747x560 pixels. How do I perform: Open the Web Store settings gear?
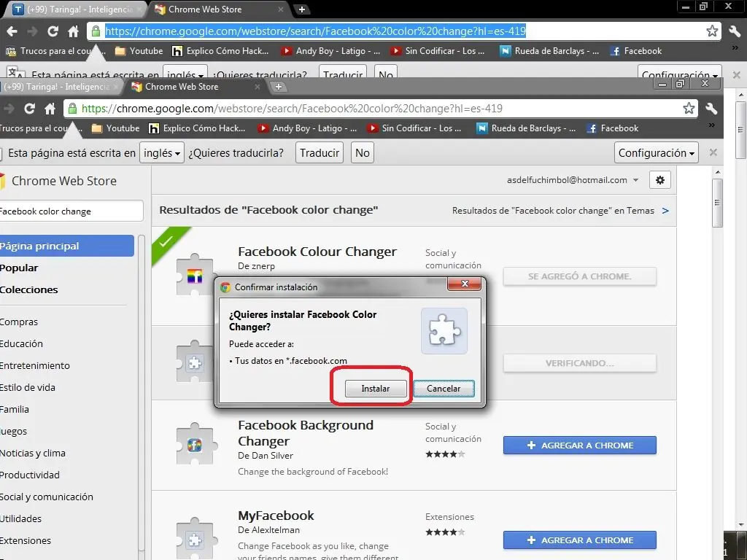coord(659,180)
